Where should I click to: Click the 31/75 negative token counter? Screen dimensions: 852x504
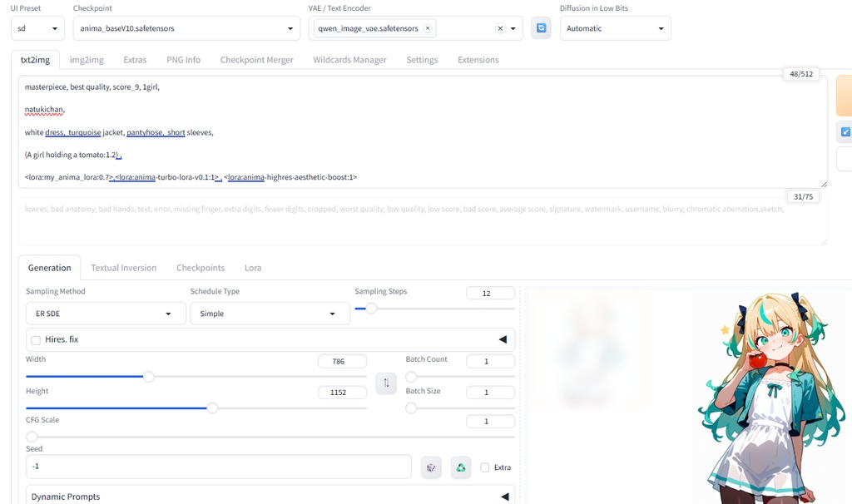[803, 196]
